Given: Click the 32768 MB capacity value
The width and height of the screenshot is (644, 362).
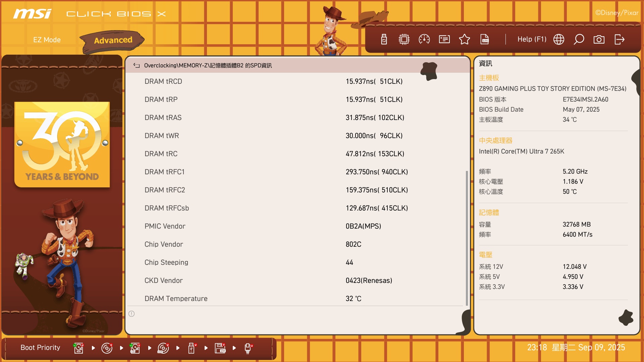Looking at the screenshot, I should pos(577,225).
